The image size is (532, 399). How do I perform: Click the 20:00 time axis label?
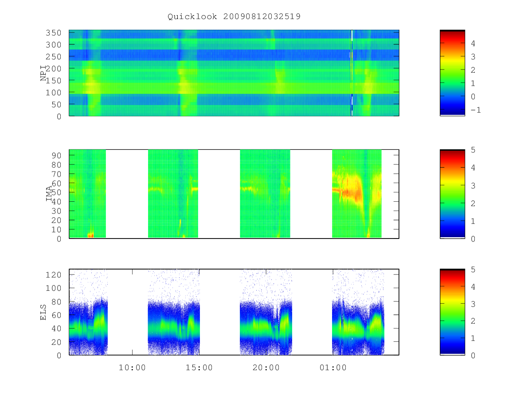click(x=266, y=368)
